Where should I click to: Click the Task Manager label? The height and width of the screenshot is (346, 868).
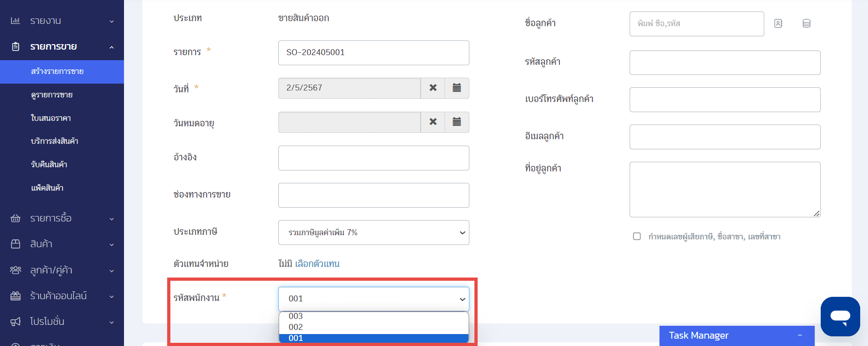699,335
